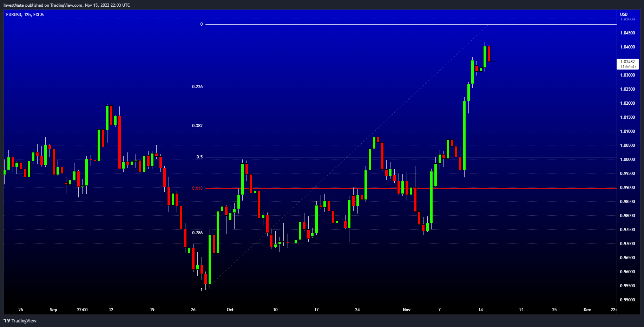
Task: Click the 25 date label on the time axis
Action: (554, 310)
